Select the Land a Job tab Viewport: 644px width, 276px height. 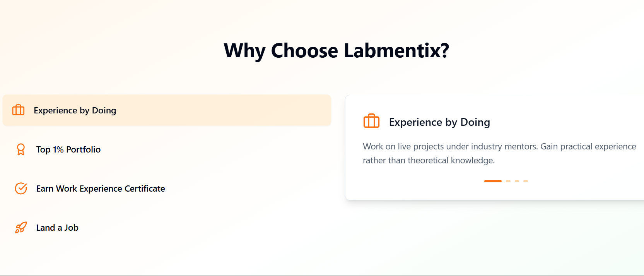[57, 228]
